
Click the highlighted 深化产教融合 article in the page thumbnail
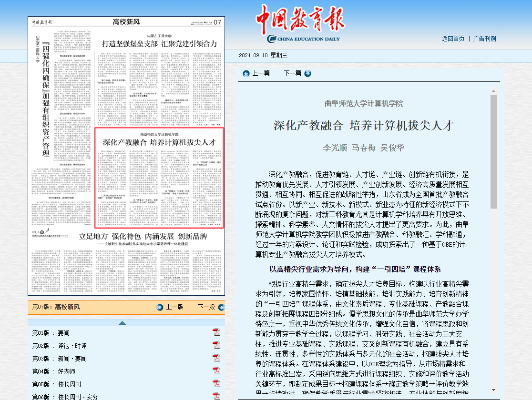click(x=159, y=178)
